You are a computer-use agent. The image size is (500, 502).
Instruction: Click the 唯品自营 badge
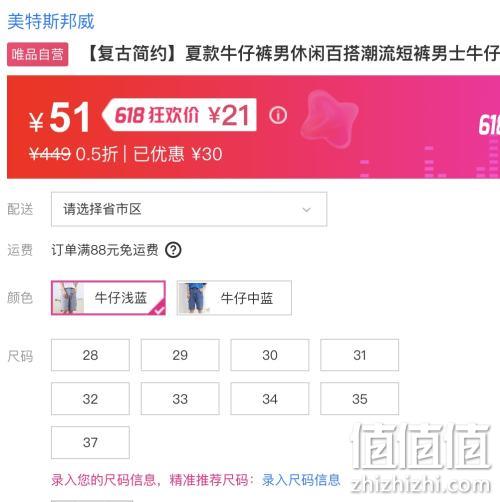(38, 54)
